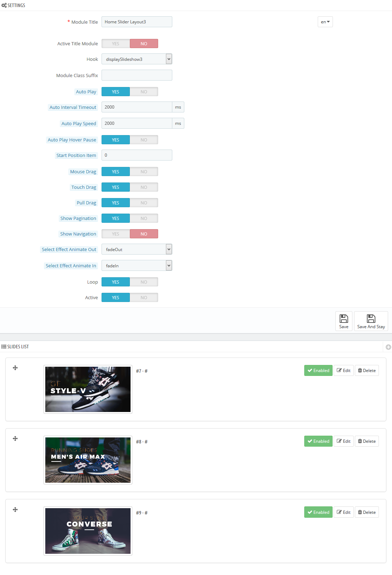Click the Settings gears icon
This screenshot has height=575, width=392.
pyautogui.click(x=4, y=5)
